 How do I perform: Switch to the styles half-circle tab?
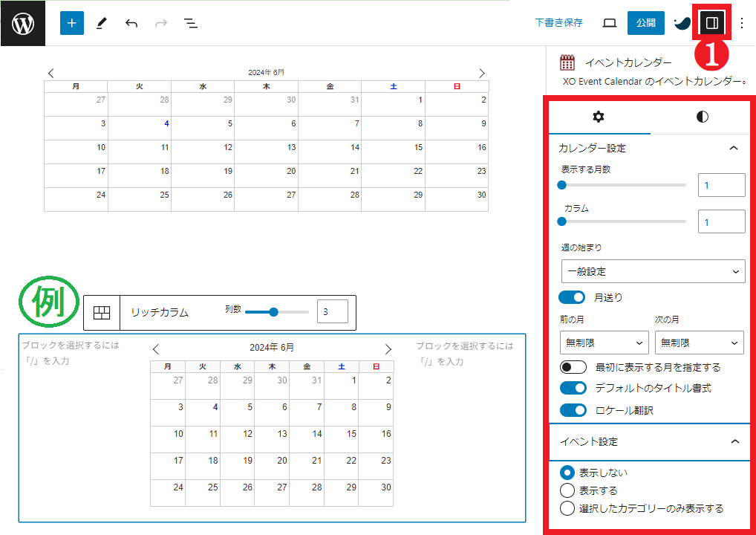tap(702, 117)
